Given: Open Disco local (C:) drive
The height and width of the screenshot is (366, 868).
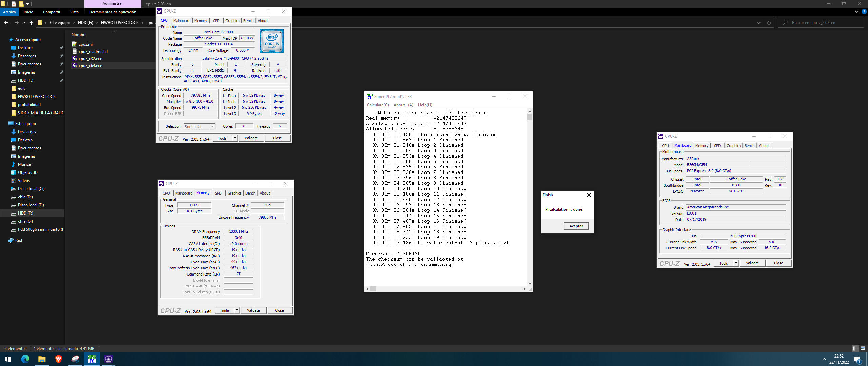Looking at the screenshot, I should tap(31, 189).
